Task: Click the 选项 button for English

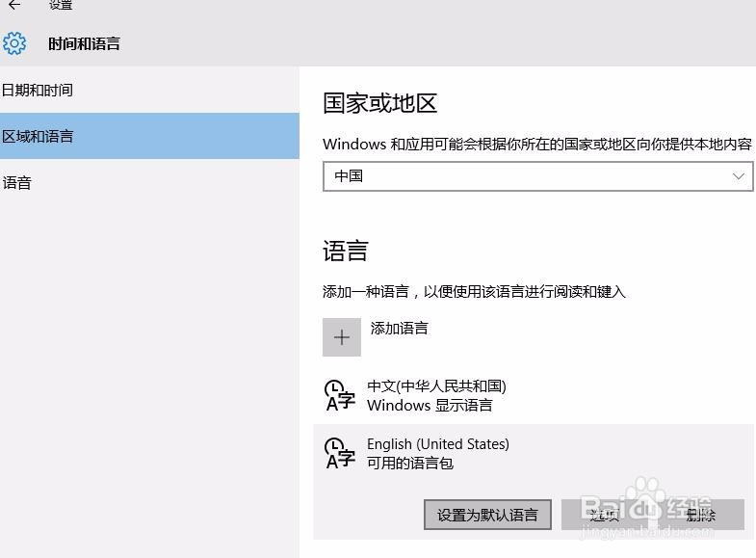Action: tap(605, 515)
